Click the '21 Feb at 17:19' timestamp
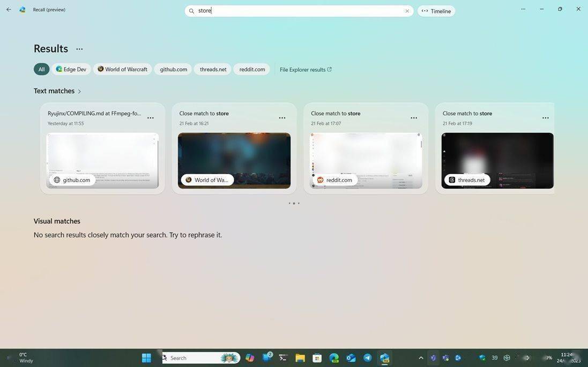This screenshot has width=588, height=367. point(457,123)
